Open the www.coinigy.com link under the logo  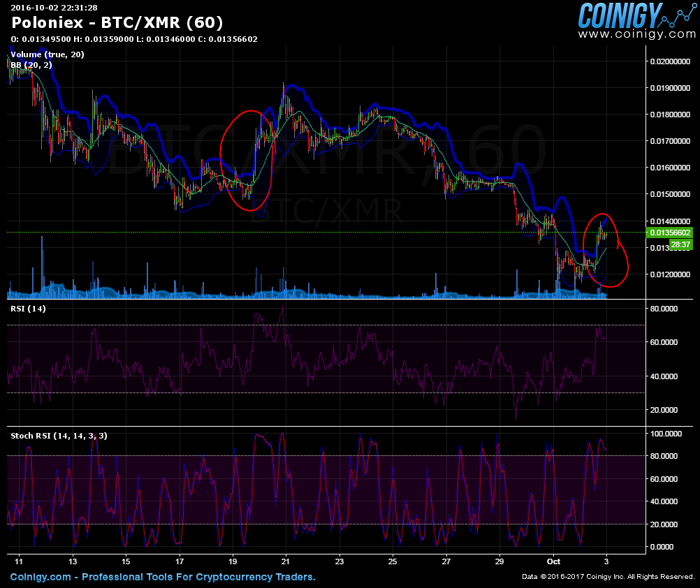tap(636, 34)
